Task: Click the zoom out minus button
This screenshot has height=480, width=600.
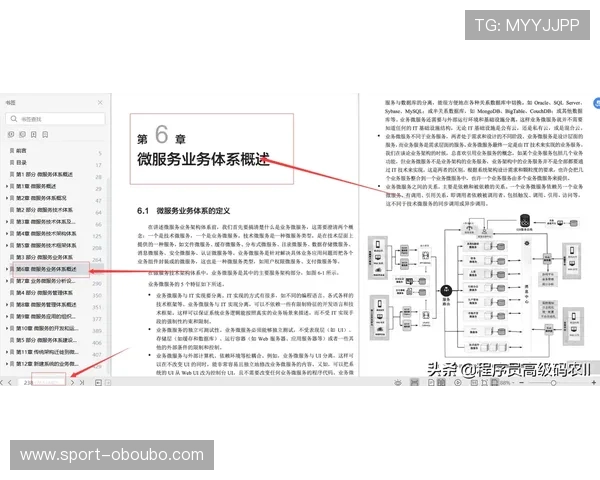Action: point(522,382)
